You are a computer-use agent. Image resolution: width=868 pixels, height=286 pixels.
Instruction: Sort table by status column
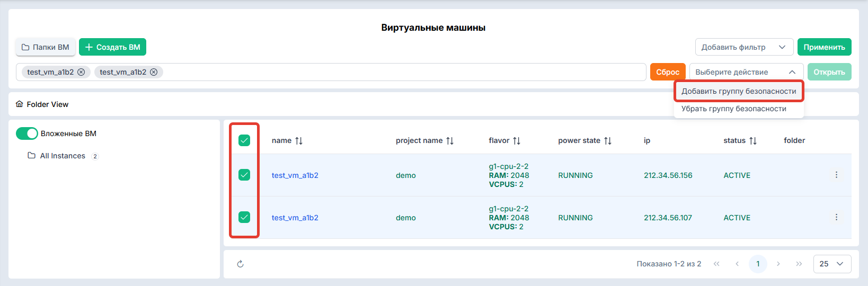click(x=753, y=140)
